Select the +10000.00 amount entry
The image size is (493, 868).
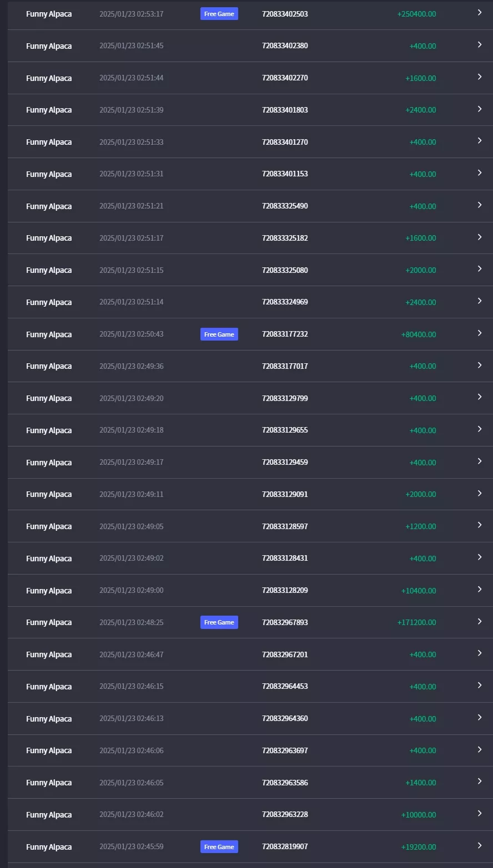(419, 815)
